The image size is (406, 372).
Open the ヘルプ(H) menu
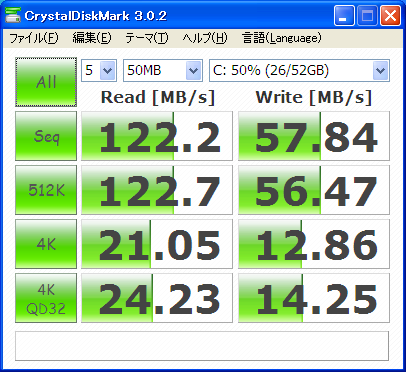pos(205,38)
